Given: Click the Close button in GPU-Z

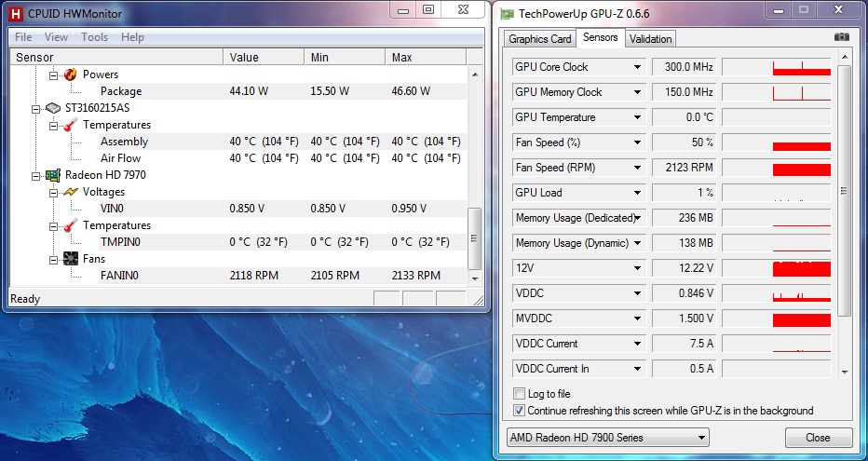Looking at the screenshot, I should point(819,438).
